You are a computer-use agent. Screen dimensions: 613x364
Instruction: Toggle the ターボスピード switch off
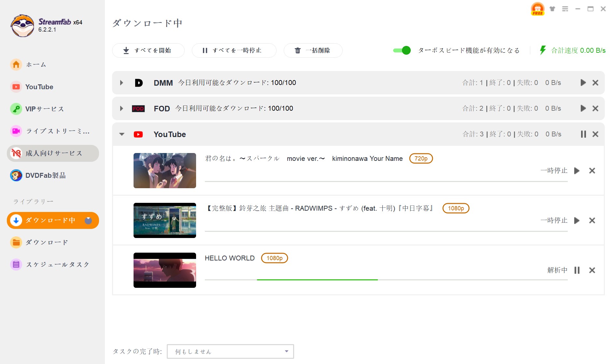pos(402,50)
